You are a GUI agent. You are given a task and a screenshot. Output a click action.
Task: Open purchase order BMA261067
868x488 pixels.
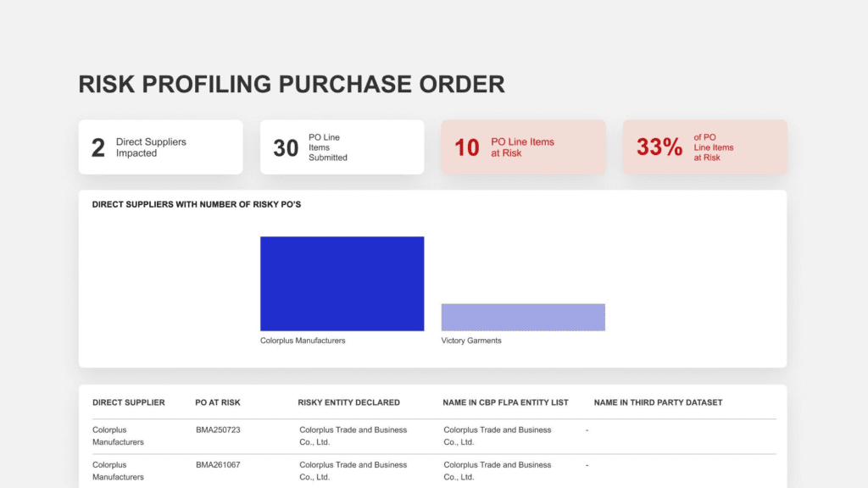tap(218, 465)
